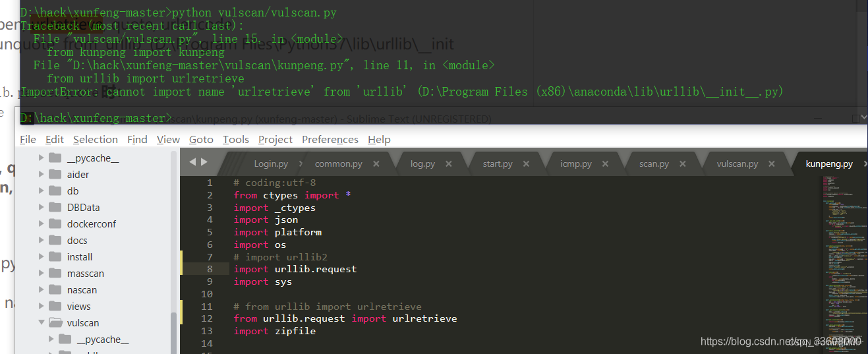Open the Find menu
The width and height of the screenshot is (868, 354).
point(137,139)
